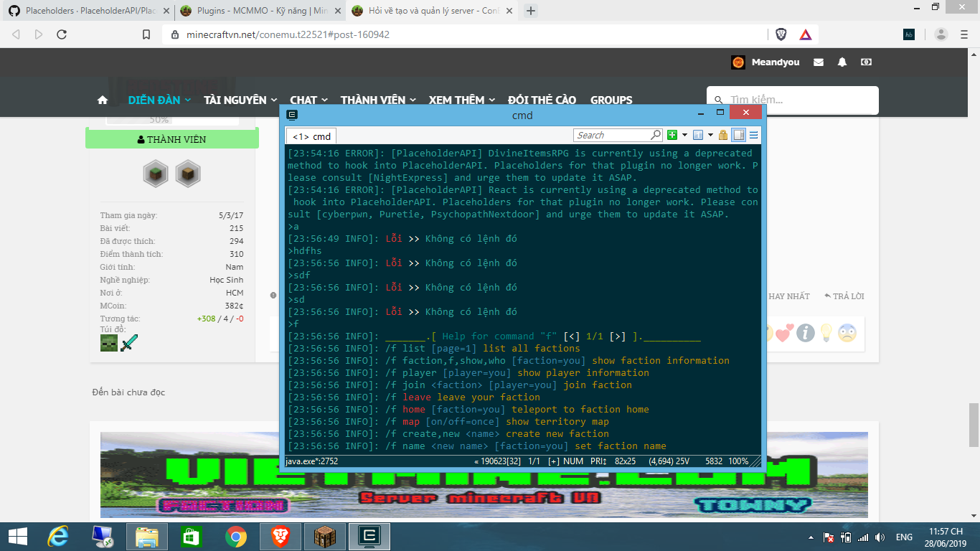This screenshot has width=980, height=551.
Task: Select the '<1> cmd' console tab
Action: point(311,136)
